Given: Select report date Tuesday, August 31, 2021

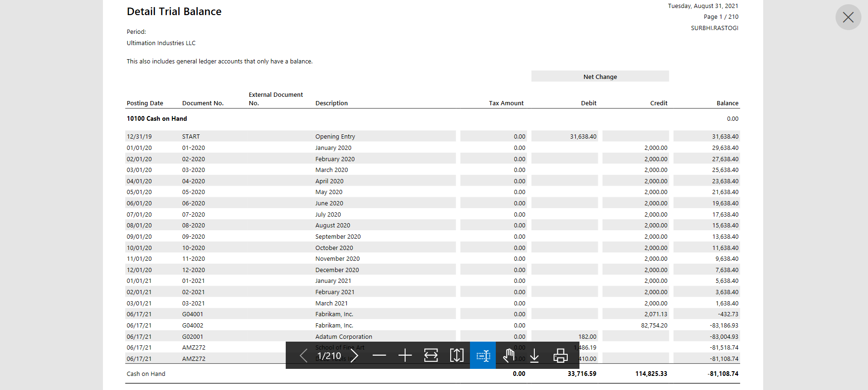Looking at the screenshot, I should point(703,6).
